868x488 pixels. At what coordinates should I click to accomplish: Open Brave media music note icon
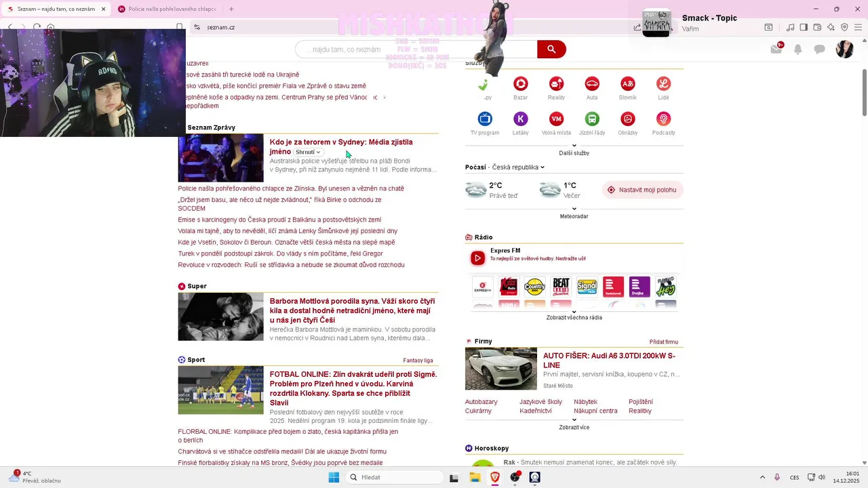click(x=790, y=27)
